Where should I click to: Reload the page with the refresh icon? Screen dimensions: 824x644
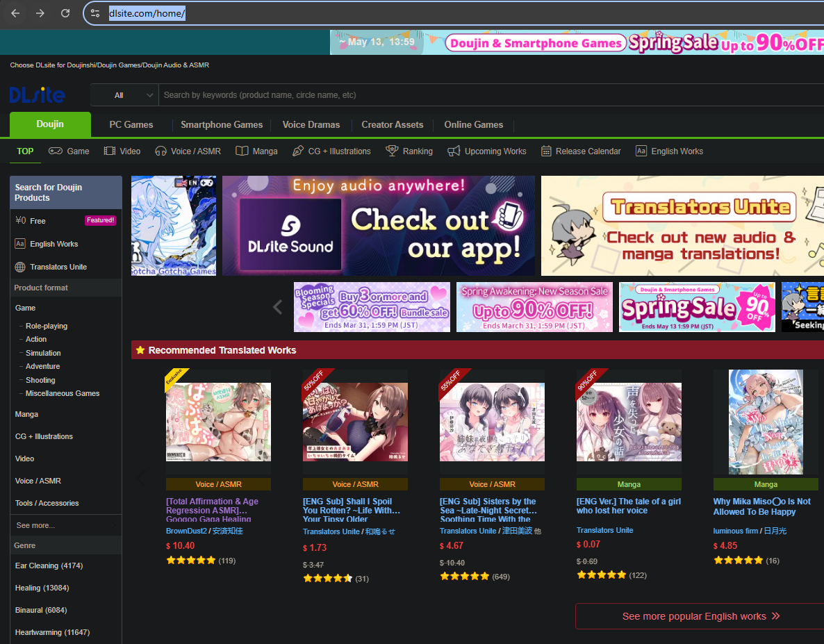(65, 13)
